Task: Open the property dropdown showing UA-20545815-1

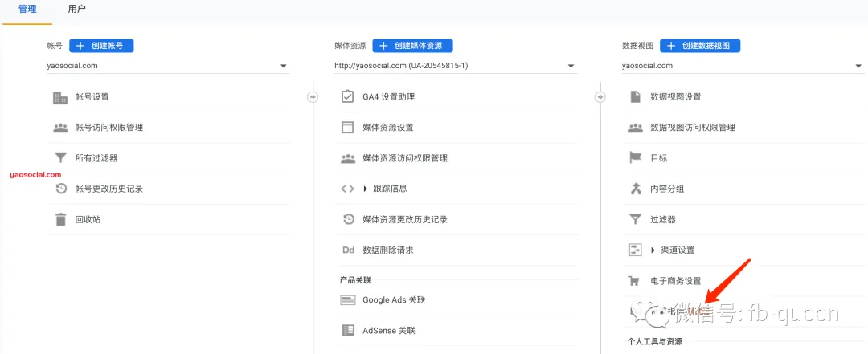Action: (456, 66)
